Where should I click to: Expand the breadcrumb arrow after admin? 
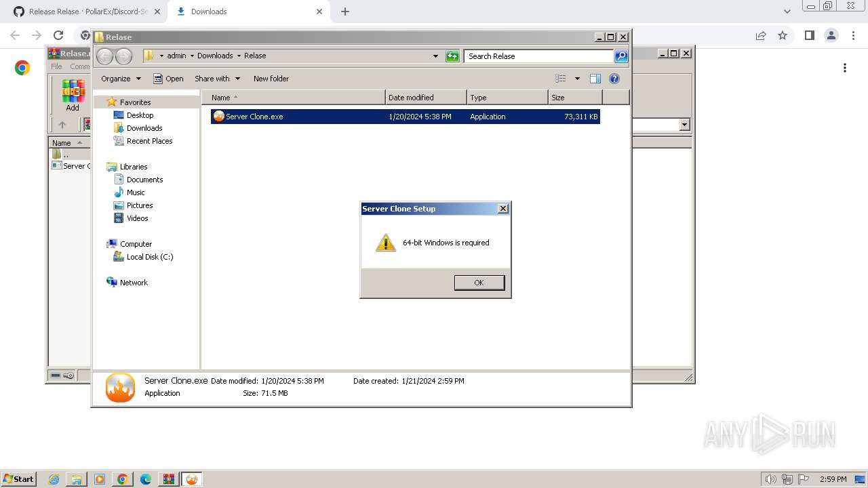tap(191, 56)
